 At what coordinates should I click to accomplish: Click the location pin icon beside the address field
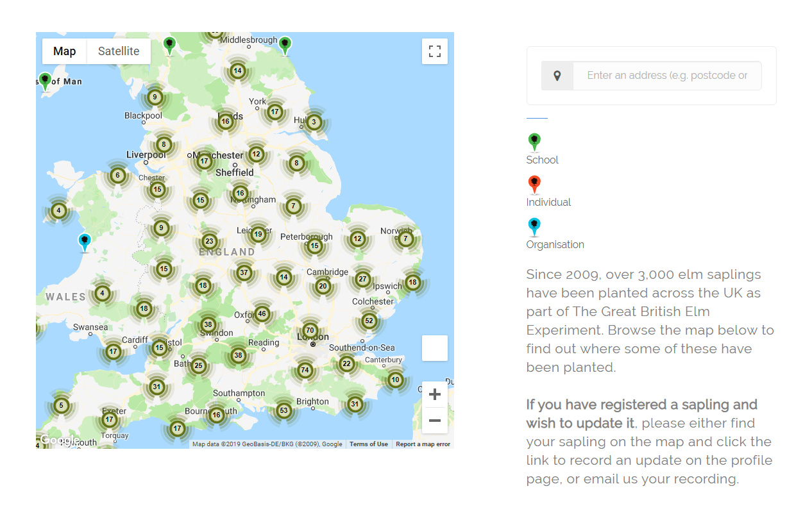coord(557,75)
